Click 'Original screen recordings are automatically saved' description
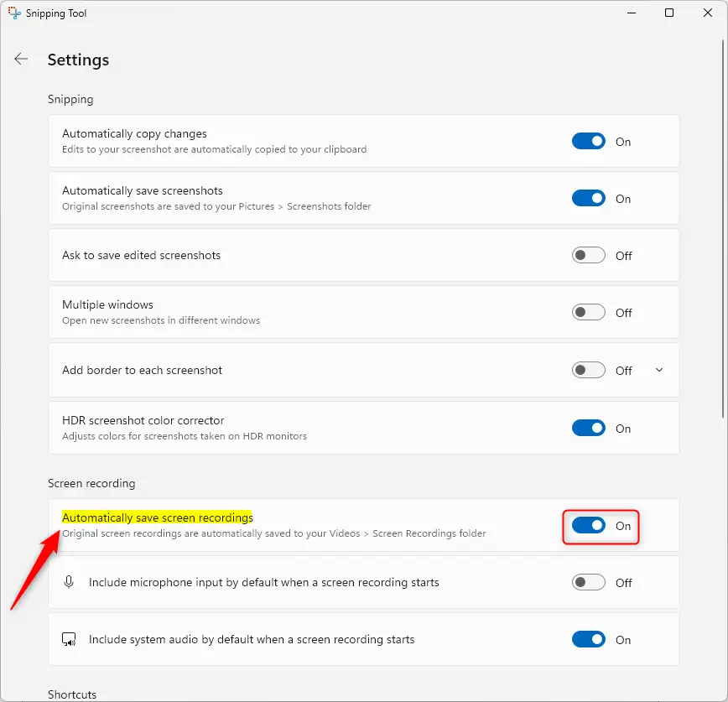 (x=274, y=533)
